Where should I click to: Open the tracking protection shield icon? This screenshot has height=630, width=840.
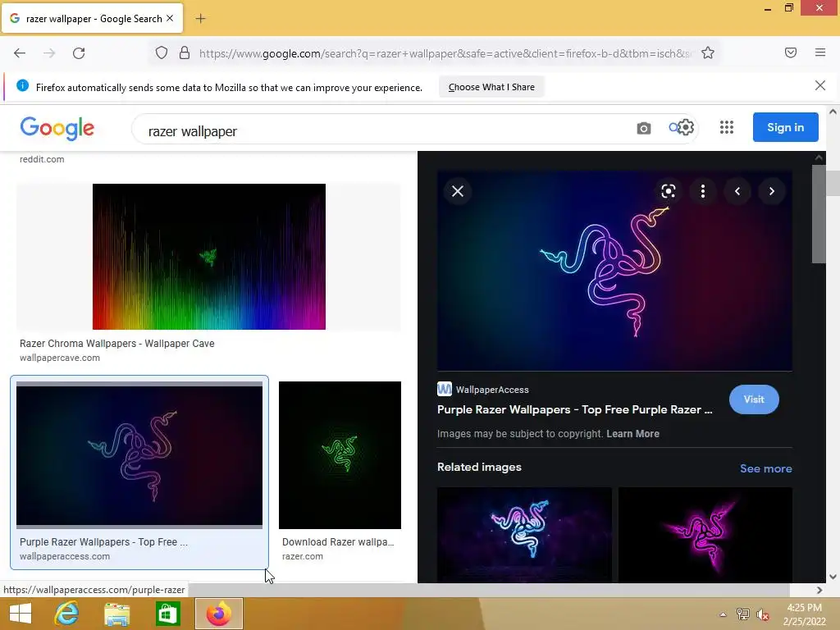pyautogui.click(x=162, y=53)
